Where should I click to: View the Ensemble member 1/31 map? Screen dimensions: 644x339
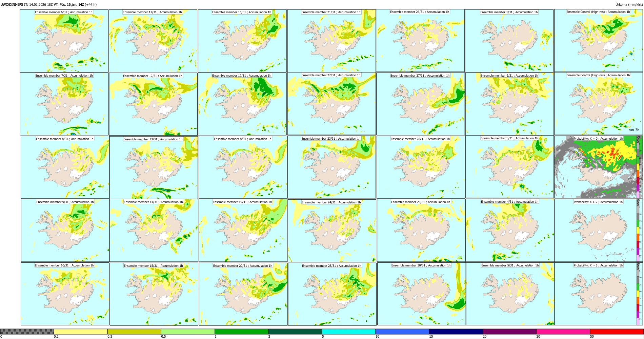tap(509, 41)
